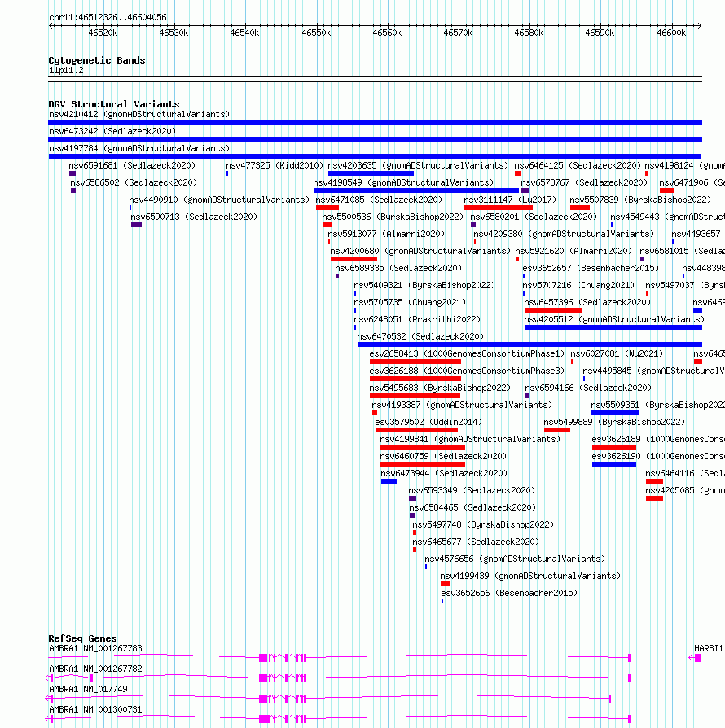
Task: Open the AMBRA1|NM_017749 transcript label
Action: click(88, 690)
